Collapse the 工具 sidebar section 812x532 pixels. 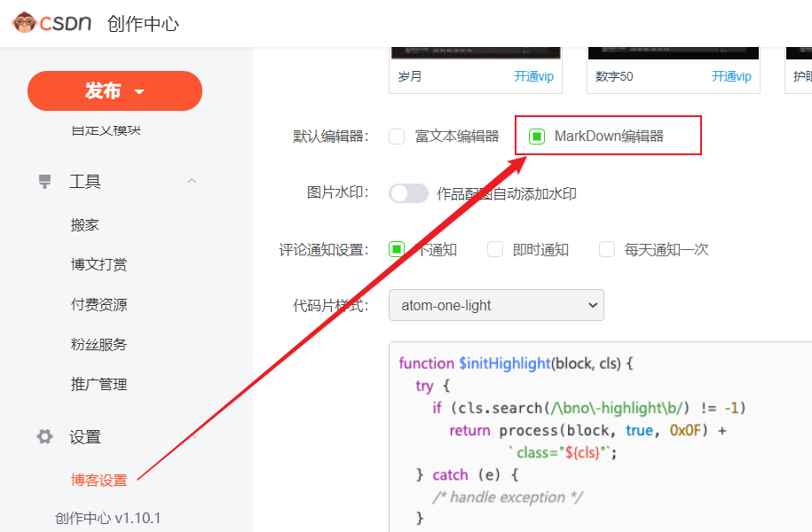point(192,181)
